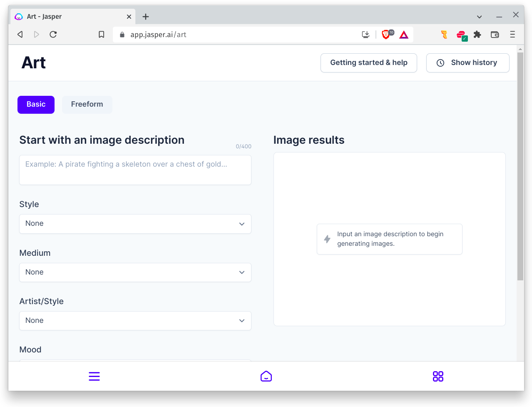Click the browser forward arrow
This screenshot has width=532, height=407.
[x=37, y=35]
